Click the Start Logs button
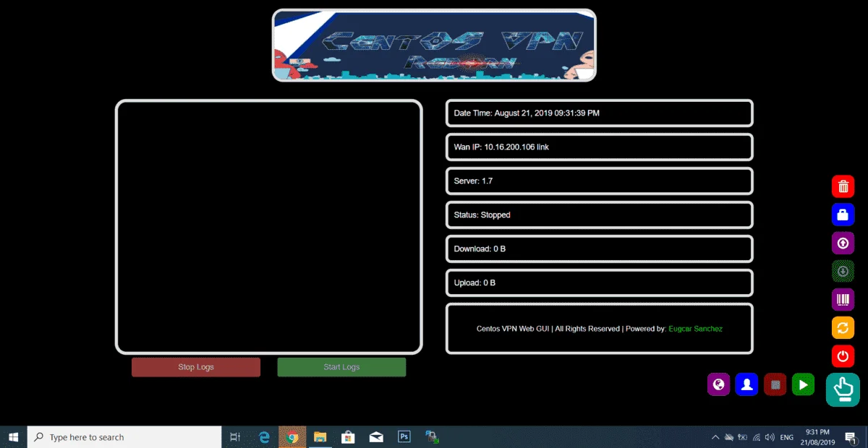 click(341, 367)
